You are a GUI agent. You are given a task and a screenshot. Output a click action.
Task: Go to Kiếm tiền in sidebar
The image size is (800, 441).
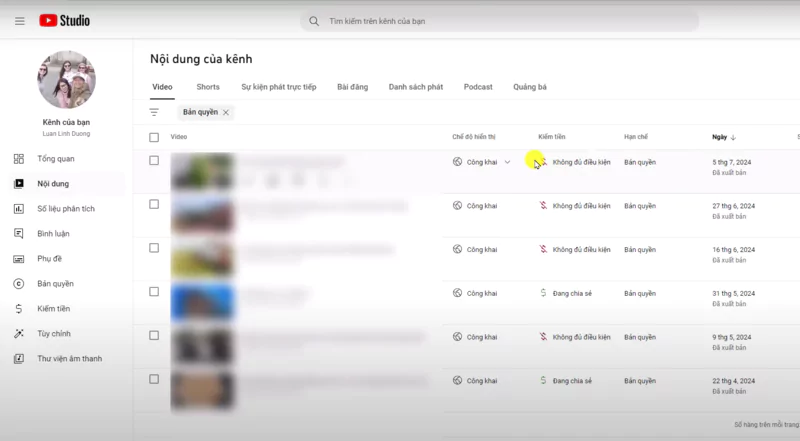tap(54, 309)
